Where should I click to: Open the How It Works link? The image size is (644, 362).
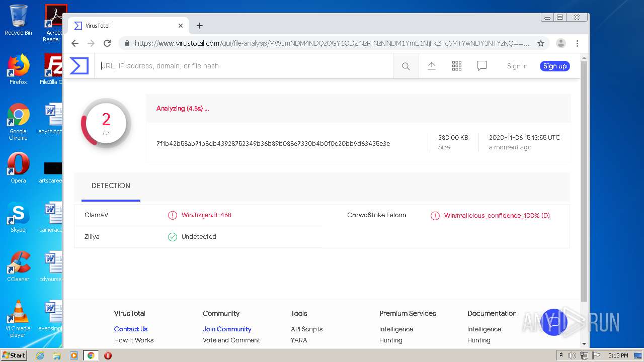click(x=134, y=340)
